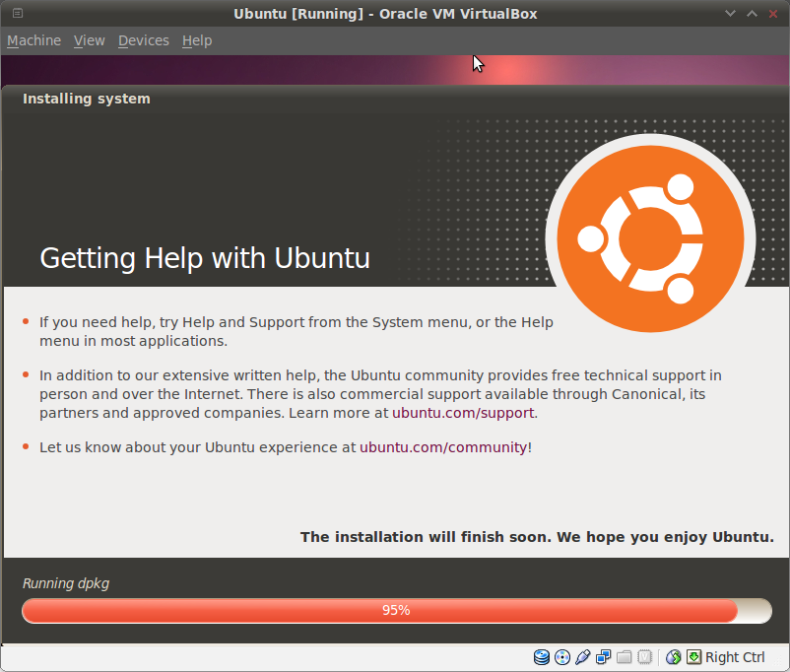Click the keyboard capture green arrow icon
Screen dimensions: 790x672
coord(693,657)
